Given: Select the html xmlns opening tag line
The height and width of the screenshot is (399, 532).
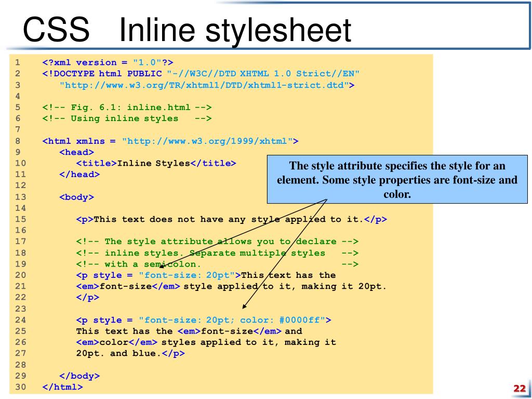Looking at the screenshot, I should pyautogui.click(x=170, y=141).
